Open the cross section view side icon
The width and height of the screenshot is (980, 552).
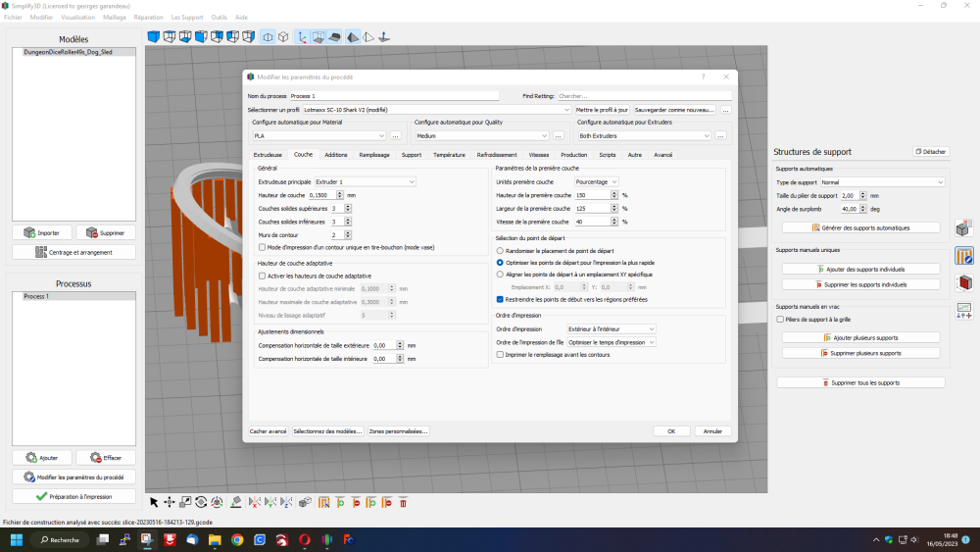tap(963, 283)
